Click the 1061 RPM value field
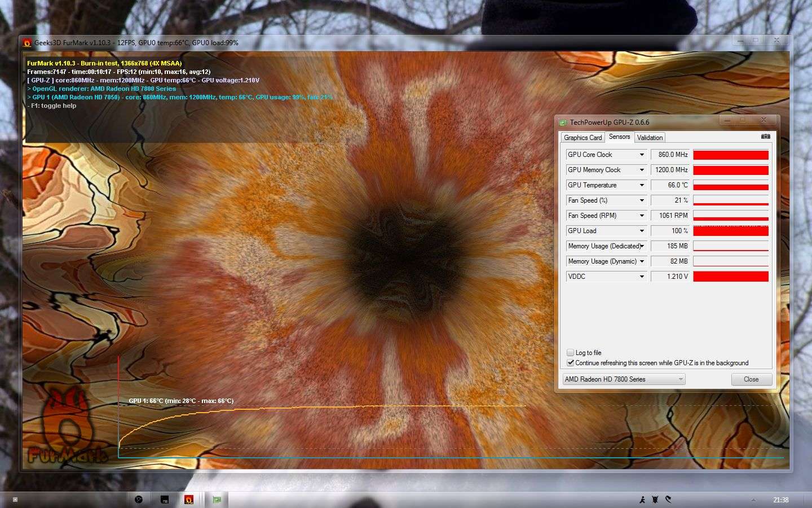Viewport: 812px width, 508px height. (x=670, y=216)
